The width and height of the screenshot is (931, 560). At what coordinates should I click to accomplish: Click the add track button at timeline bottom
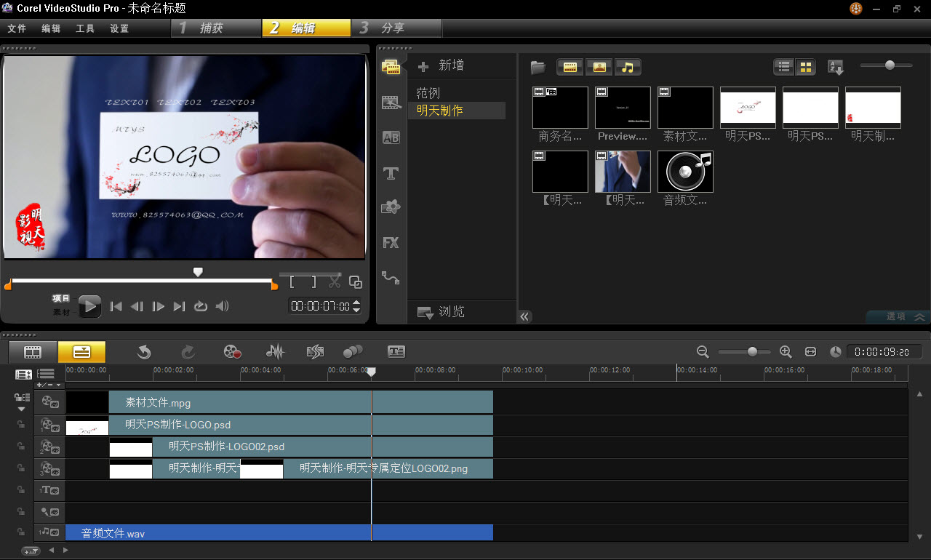[x=31, y=551]
